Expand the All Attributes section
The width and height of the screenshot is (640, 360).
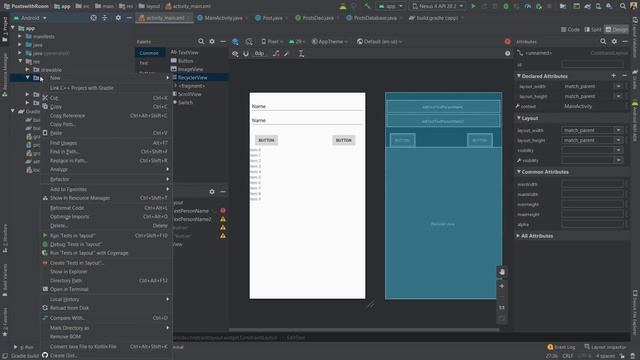pos(518,236)
